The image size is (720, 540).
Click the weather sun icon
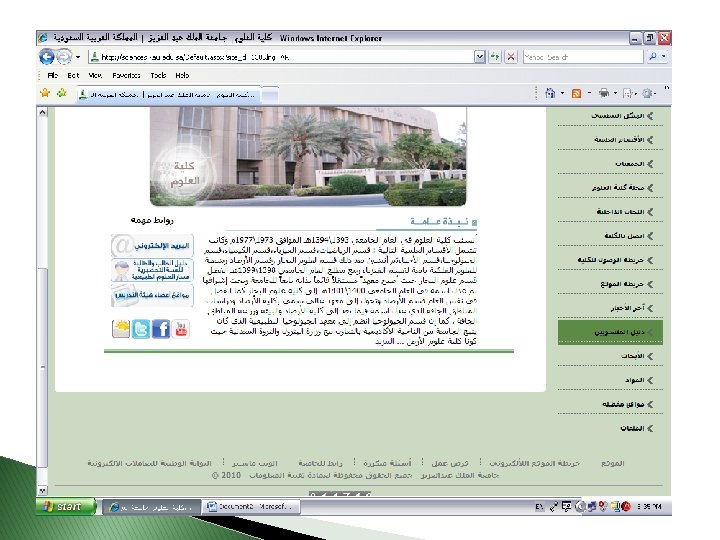coord(121,329)
